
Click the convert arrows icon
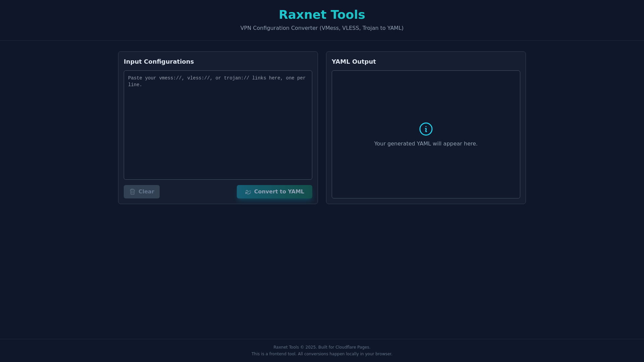(x=248, y=192)
